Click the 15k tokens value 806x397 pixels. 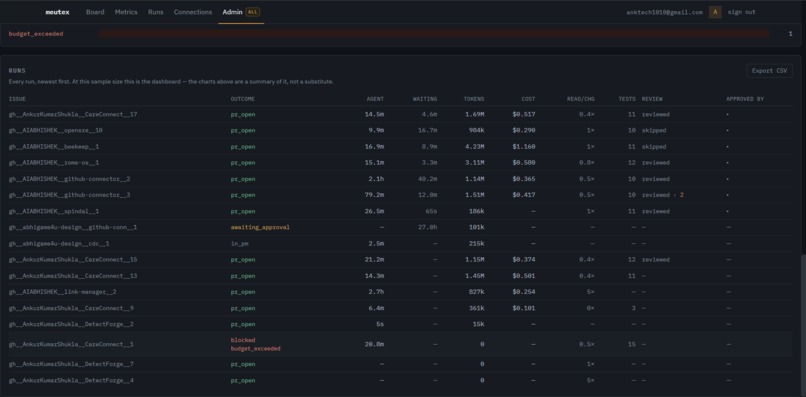pos(478,324)
